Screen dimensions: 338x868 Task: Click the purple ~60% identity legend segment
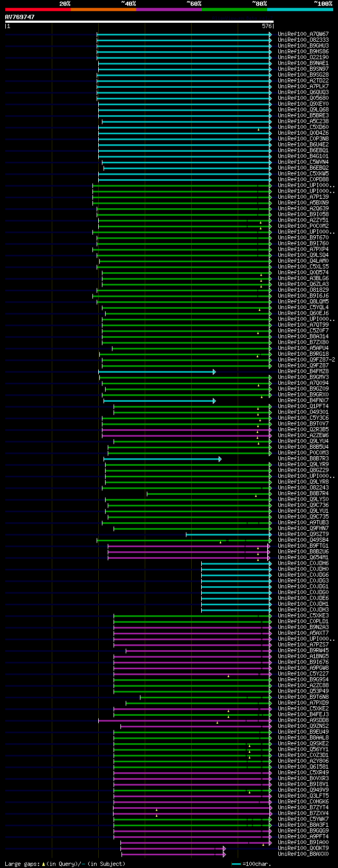(169, 9)
